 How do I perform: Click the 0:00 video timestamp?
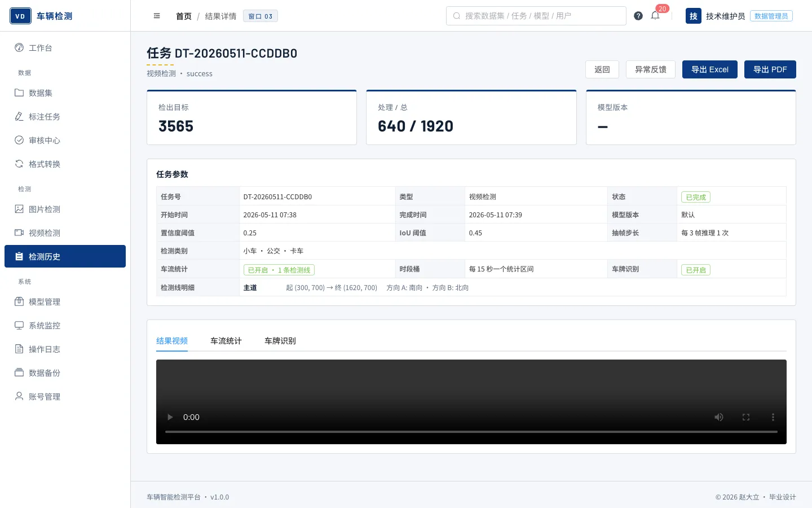(x=191, y=417)
